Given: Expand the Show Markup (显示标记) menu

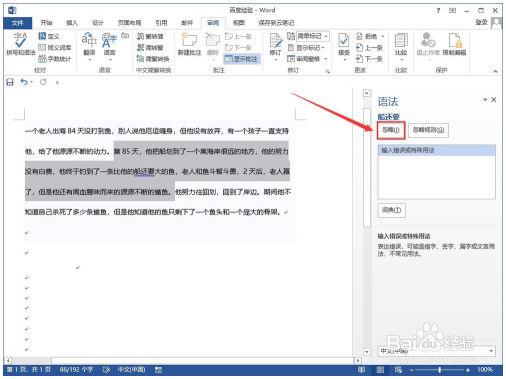Looking at the screenshot, I should 306,48.
